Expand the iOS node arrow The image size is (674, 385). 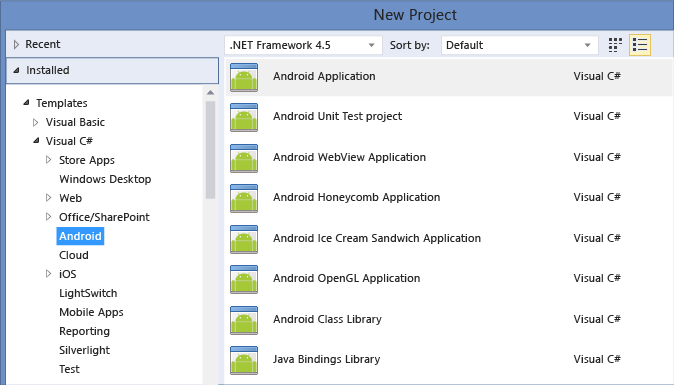49,274
